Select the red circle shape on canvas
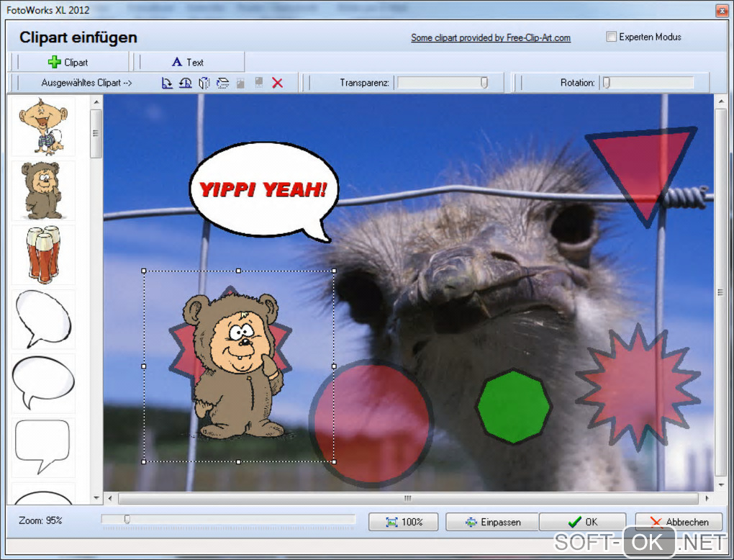The height and width of the screenshot is (560, 734). click(371, 424)
